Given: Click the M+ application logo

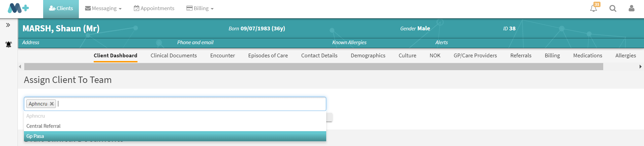Looking at the screenshot, I should click(x=18, y=8).
